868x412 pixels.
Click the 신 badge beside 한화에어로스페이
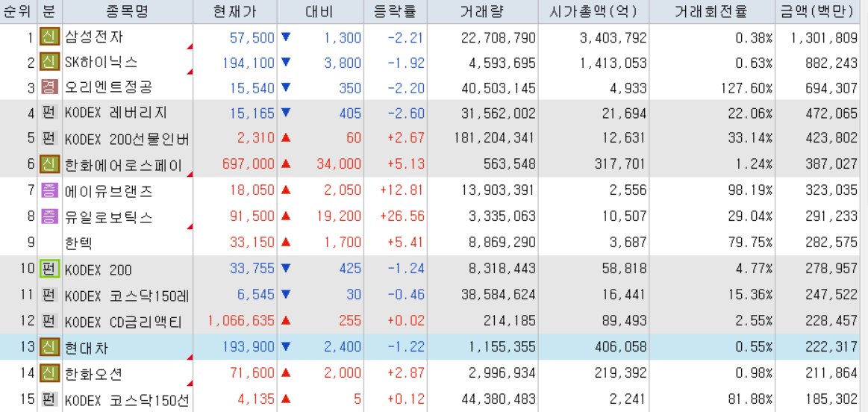[x=50, y=164]
